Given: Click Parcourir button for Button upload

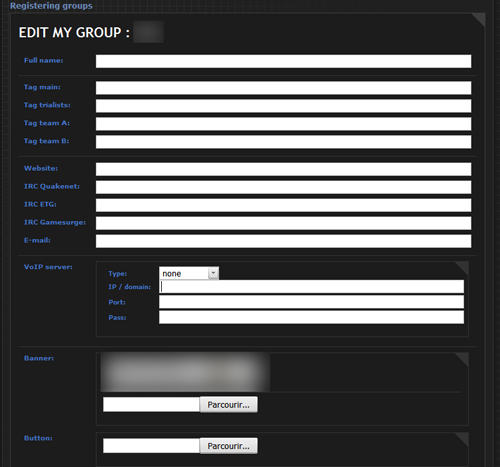Looking at the screenshot, I should pyautogui.click(x=229, y=446).
